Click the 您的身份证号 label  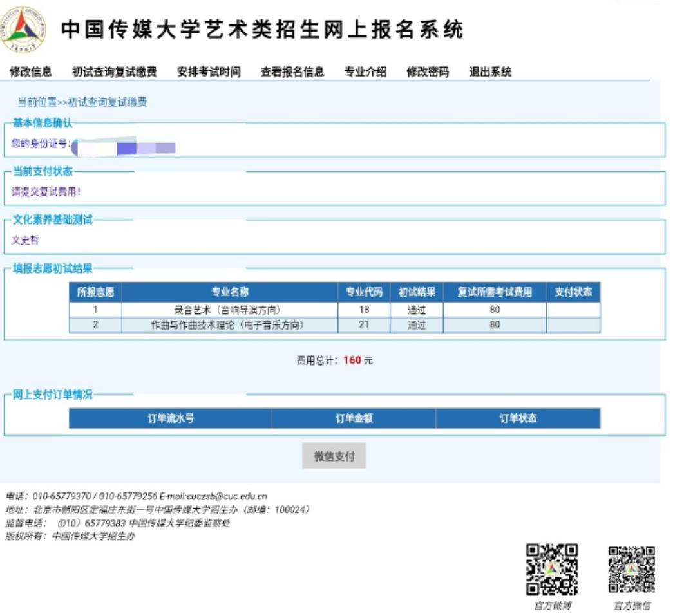[41, 144]
